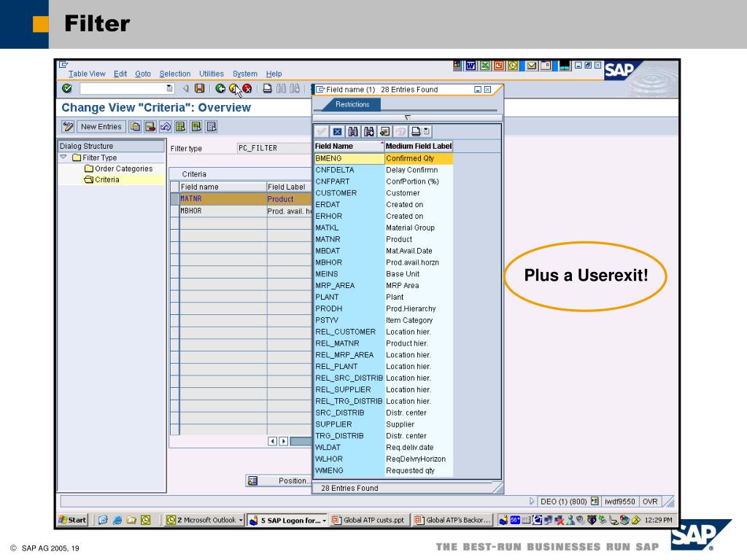Viewport: 747px width, 560px height.
Task: Click the Deselect All icon
Action: pyautogui.click(x=211, y=127)
